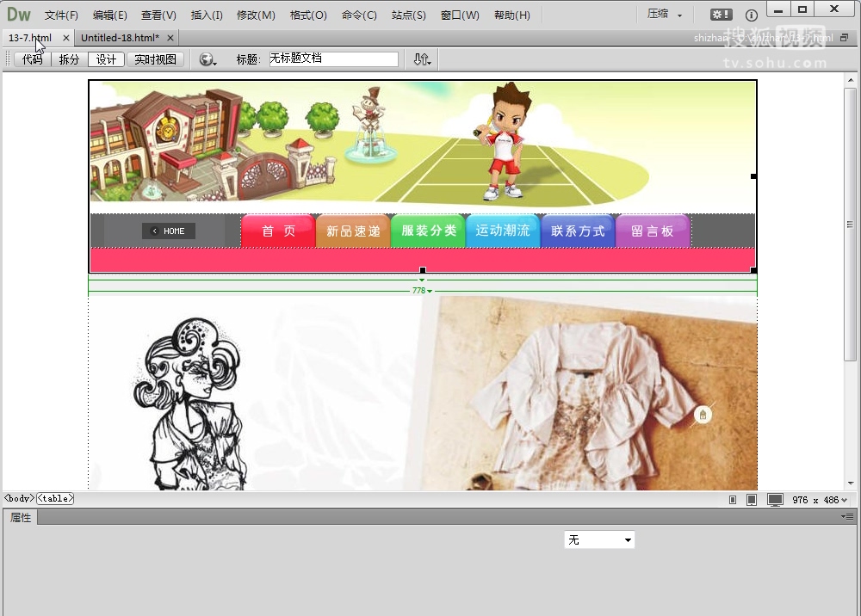Select the 运动潮流 navigation button
The width and height of the screenshot is (861, 616).
[503, 231]
